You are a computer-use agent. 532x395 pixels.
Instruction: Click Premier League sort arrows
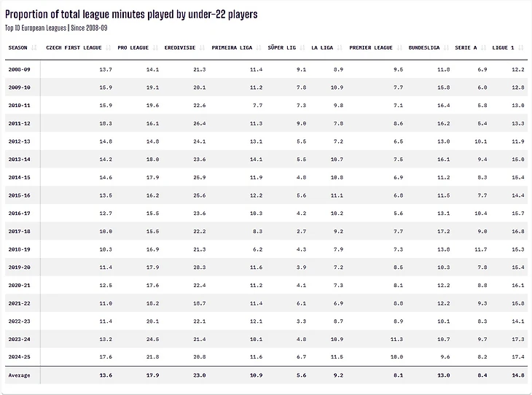coord(399,48)
